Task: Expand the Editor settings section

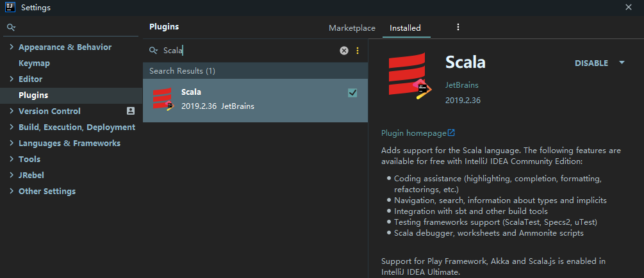Action: pos(12,79)
